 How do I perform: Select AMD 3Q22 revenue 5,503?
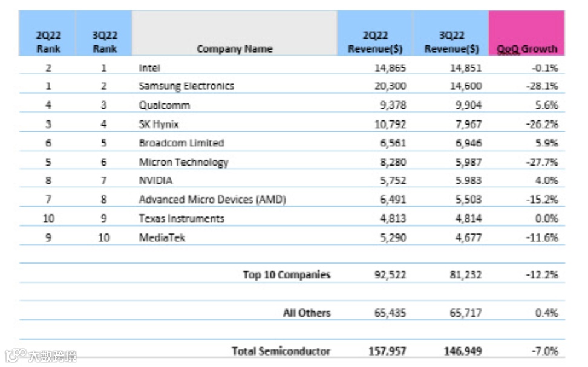468,200
